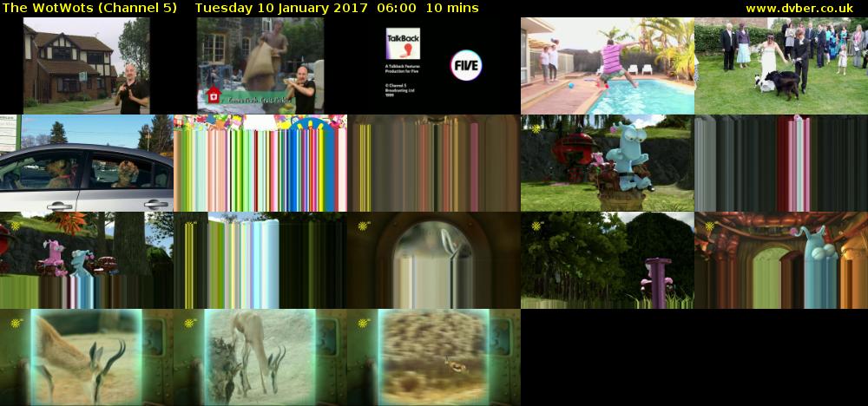The height and width of the screenshot is (406, 868).
Task: Click the sun logo on gazelle horns thumbnail
Action: click(x=16, y=323)
